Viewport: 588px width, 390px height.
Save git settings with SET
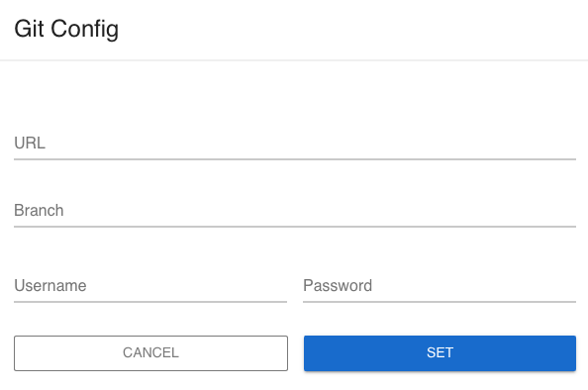tap(440, 353)
